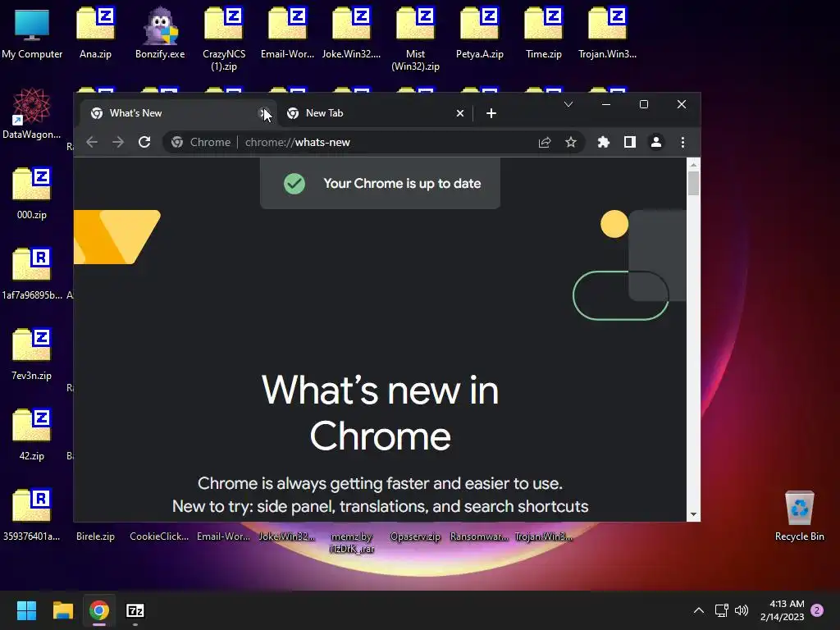
Task: Select the memz by iTzDrK_.rar label
Action: pyautogui.click(x=351, y=542)
